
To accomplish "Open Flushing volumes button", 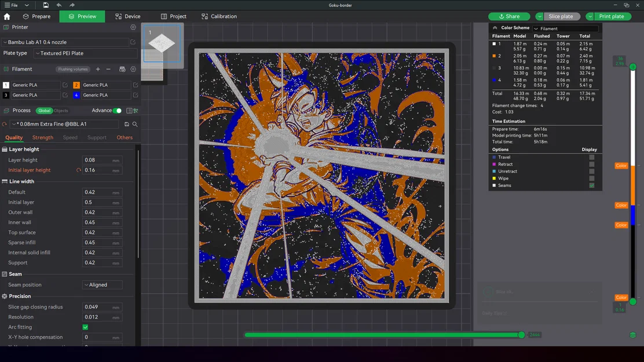I will [73, 69].
